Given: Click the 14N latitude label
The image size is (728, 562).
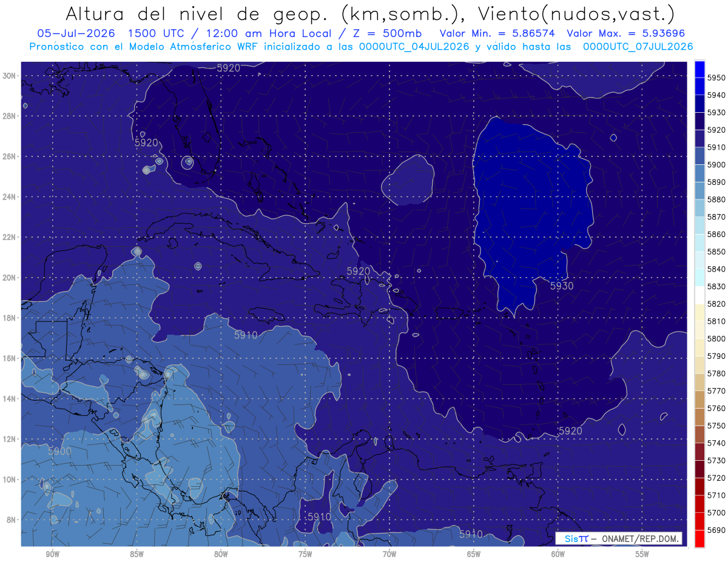Looking at the screenshot, I should (9, 398).
